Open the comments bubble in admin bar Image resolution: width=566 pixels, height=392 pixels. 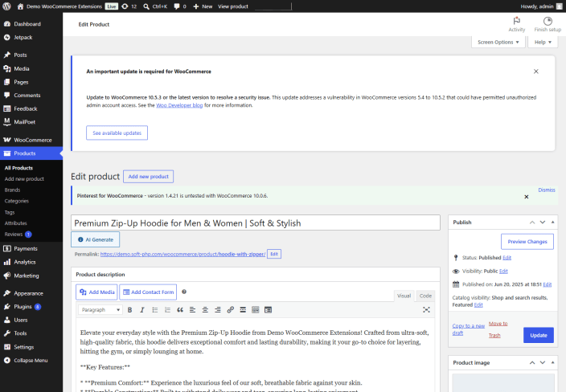pos(180,6)
